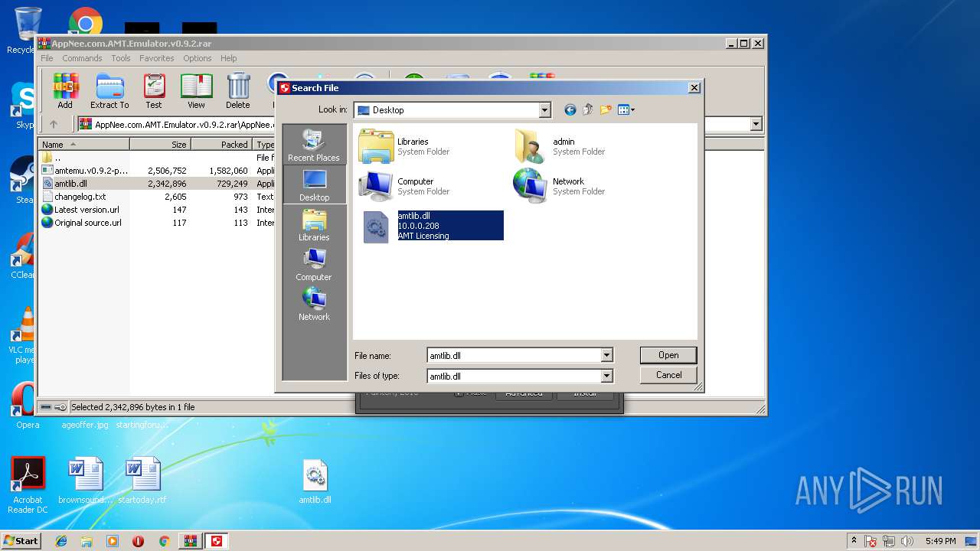Click the View toolbar icon in WinRAR
The height and width of the screenshot is (551, 980).
(x=196, y=91)
